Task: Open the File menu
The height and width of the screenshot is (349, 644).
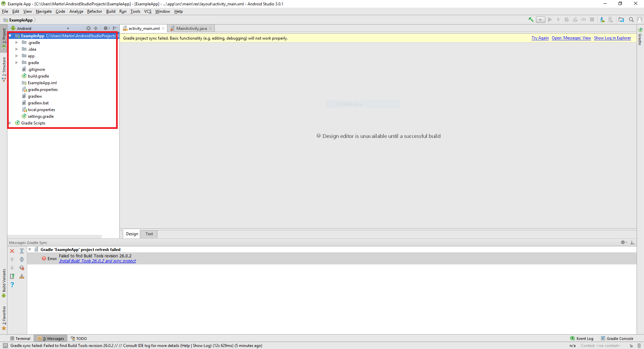Action: [5, 11]
